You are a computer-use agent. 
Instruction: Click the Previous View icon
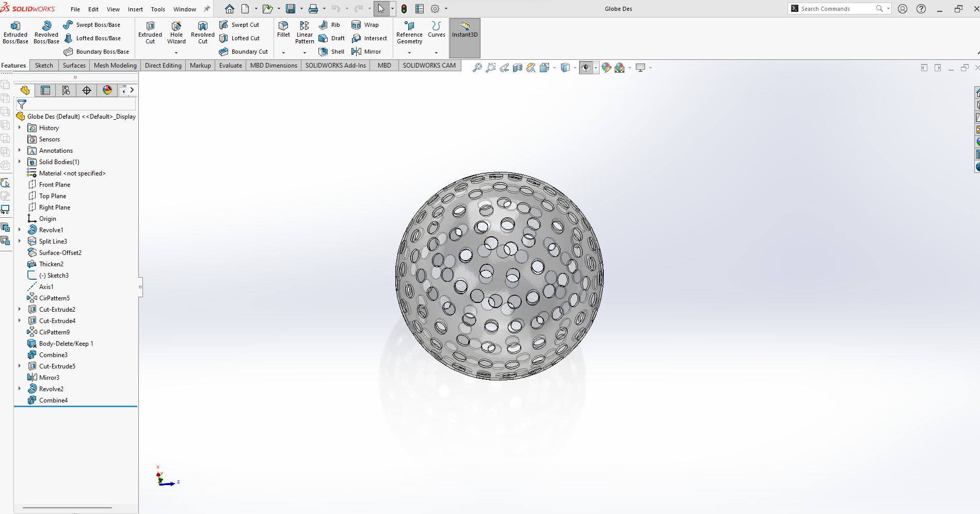pyautogui.click(x=504, y=68)
